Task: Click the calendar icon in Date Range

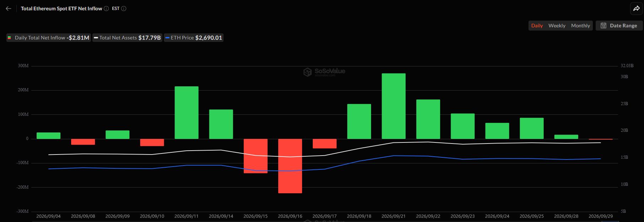Action: tap(603, 26)
